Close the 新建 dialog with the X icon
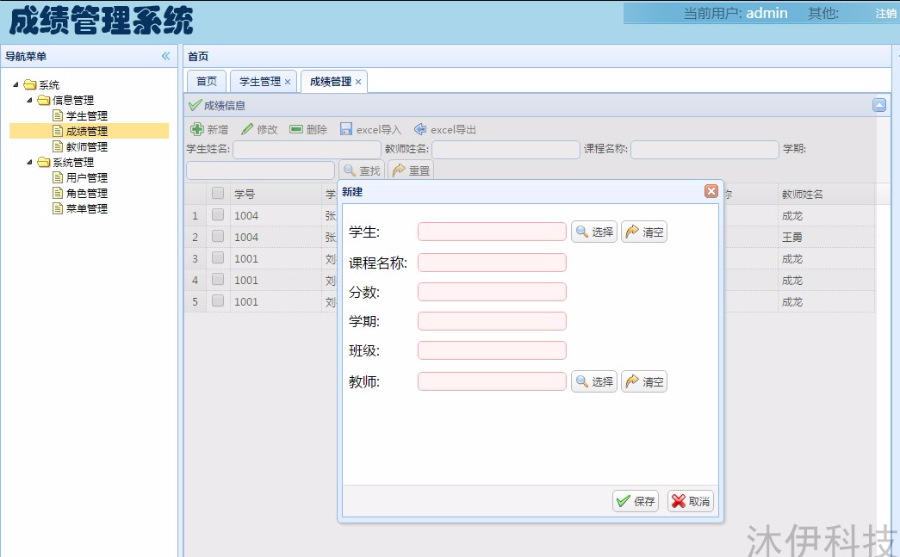 tap(711, 191)
